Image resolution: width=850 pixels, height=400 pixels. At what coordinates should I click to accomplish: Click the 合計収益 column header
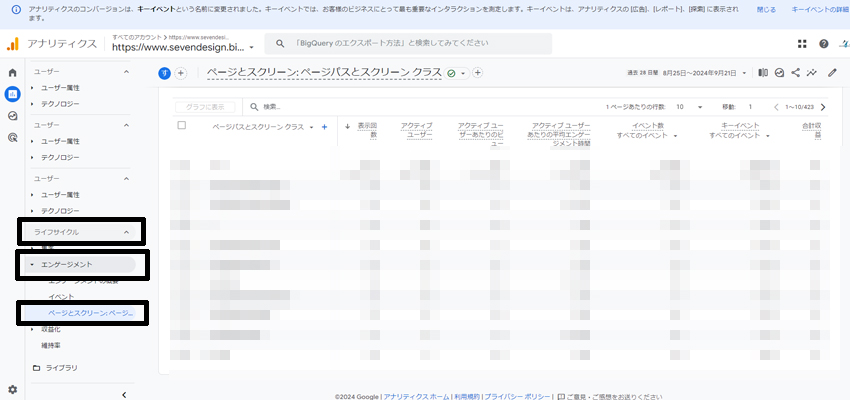812,130
